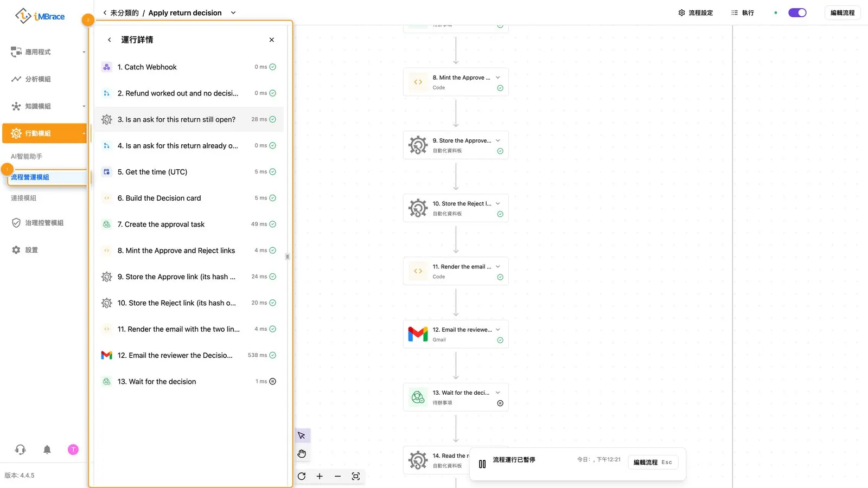Open 治理控管模組 in the sidebar
This screenshot has height=488, width=868.
pyautogui.click(x=44, y=223)
